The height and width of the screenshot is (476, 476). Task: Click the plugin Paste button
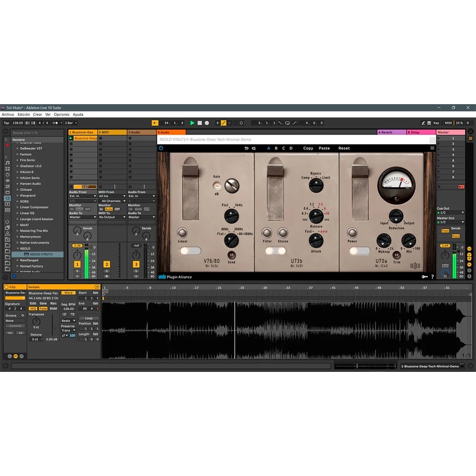[x=324, y=148]
